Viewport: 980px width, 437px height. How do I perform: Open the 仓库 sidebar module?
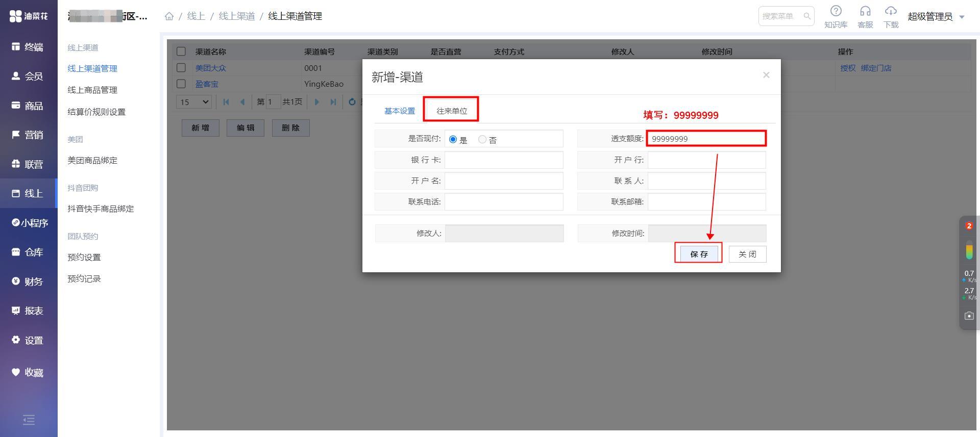tap(28, 252)
